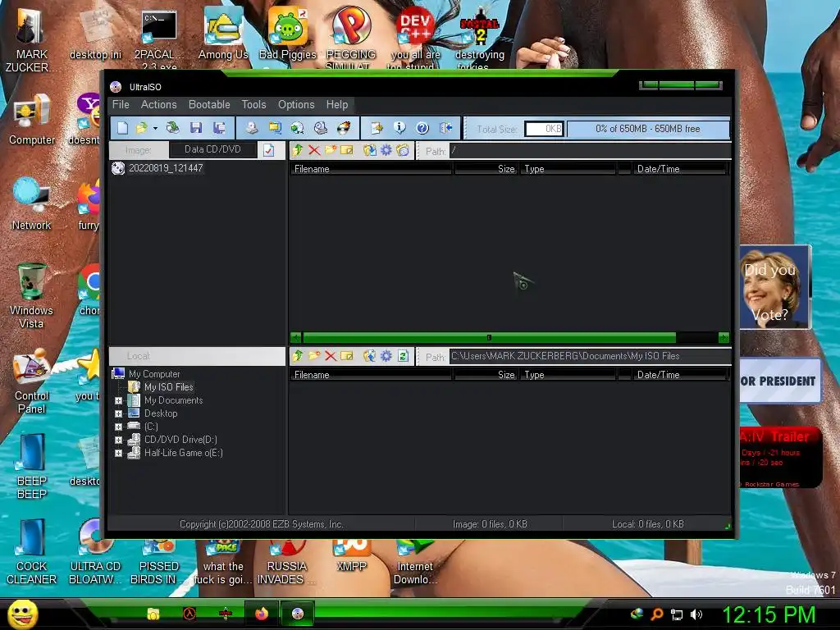This screenshot has width=840, height=630.
Task: Click the Make CD/DVD Image icon
Action: click(251, 127)
